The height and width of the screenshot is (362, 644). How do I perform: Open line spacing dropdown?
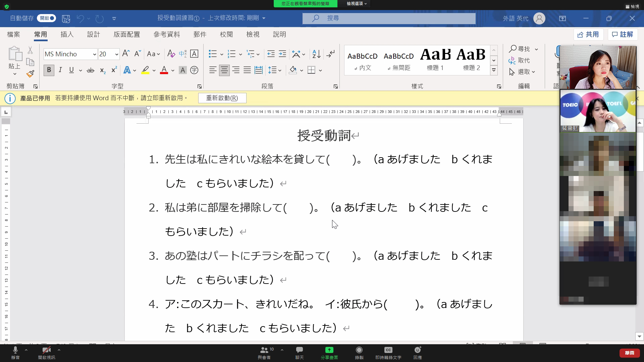click(x=275, y=70)
